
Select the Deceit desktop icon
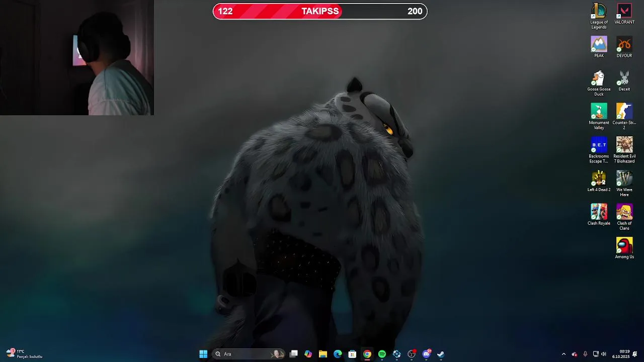tap(624, 81)
